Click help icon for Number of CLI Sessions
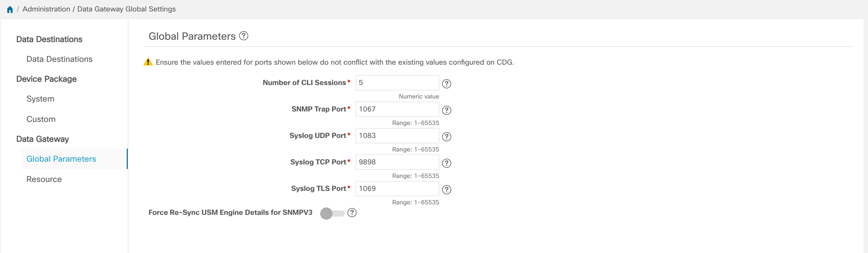Image resolution: width=868 pixels, height=253 pixels. 446,83
